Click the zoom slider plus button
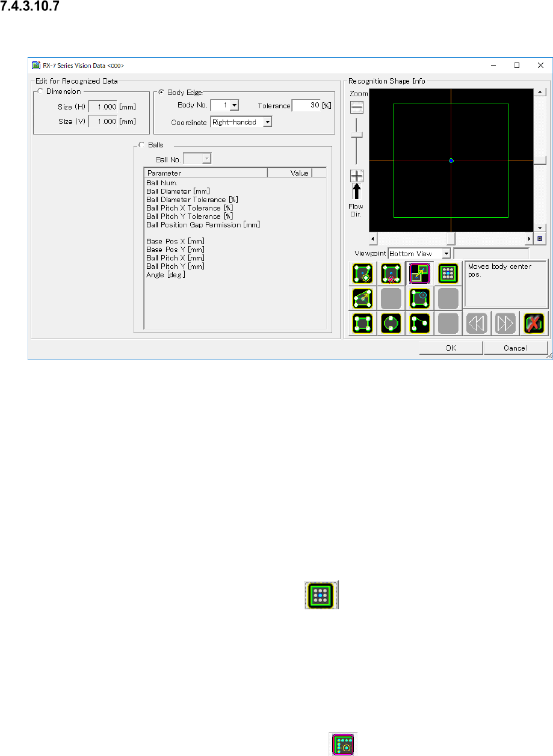This screenshot has width=553, height=756. pos(357,176)
